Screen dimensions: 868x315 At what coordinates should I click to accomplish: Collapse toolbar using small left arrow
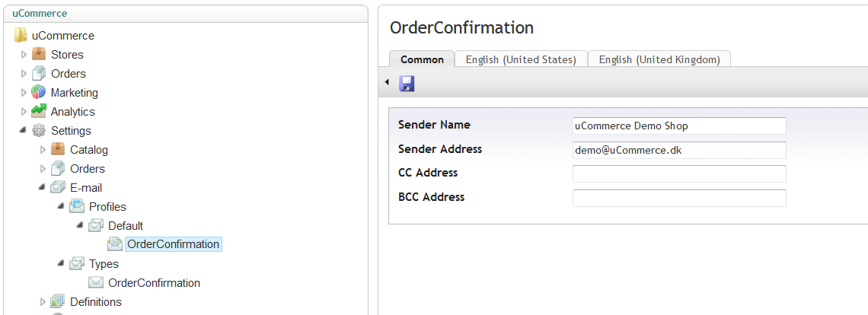coord(387,82)
